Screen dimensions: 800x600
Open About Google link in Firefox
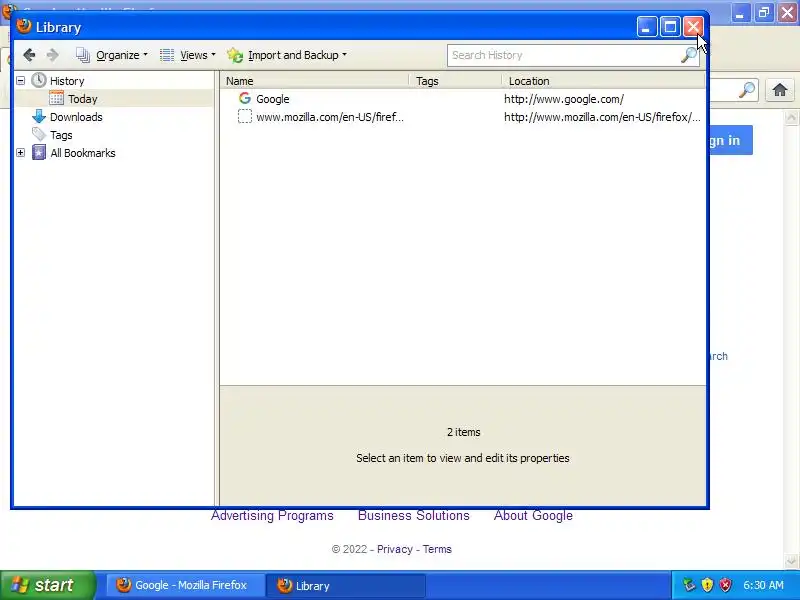pyautogui.click(x=533, y=516)
